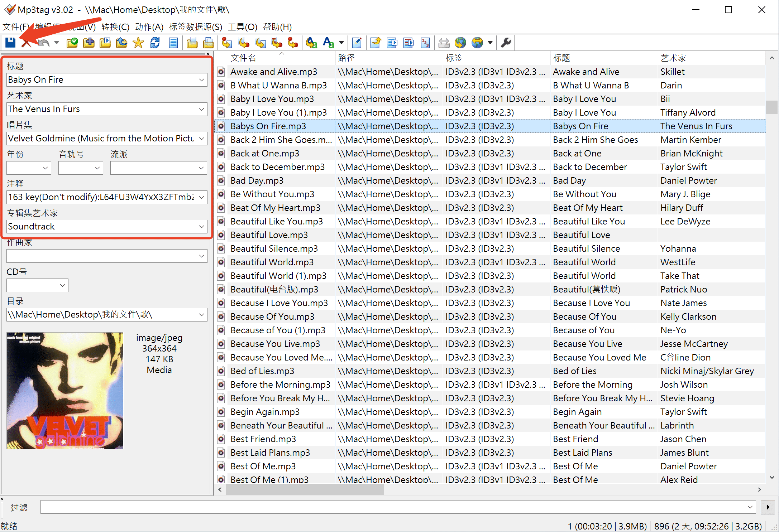Click the Velvet Goldmine cover art

tap(65, 390)
